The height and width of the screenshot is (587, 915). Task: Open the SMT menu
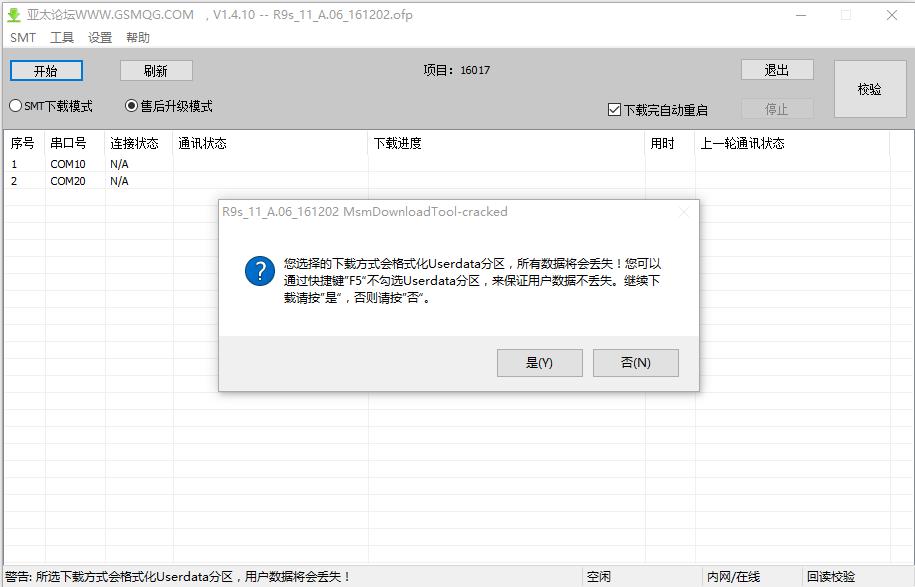click(x=21, y=37)
